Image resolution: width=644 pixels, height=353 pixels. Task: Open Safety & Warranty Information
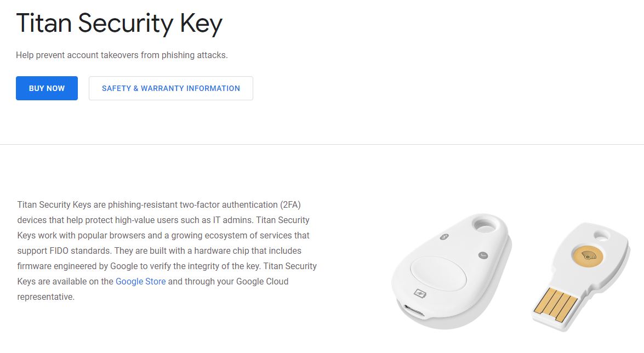170,88
